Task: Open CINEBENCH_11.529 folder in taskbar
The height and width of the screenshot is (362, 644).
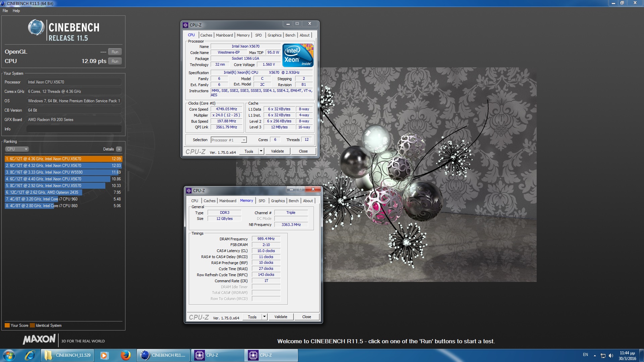Action: point(67,355)
